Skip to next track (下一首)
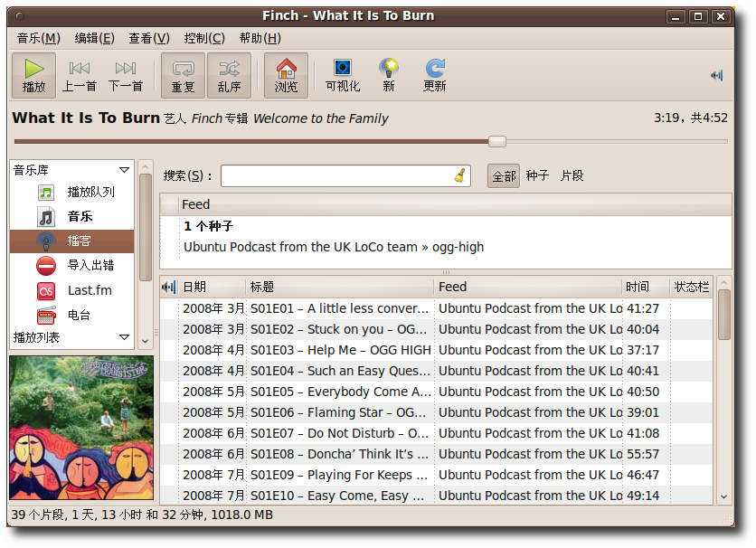The height and width of the screenshot is (548, 756). [x=126, y=76]
